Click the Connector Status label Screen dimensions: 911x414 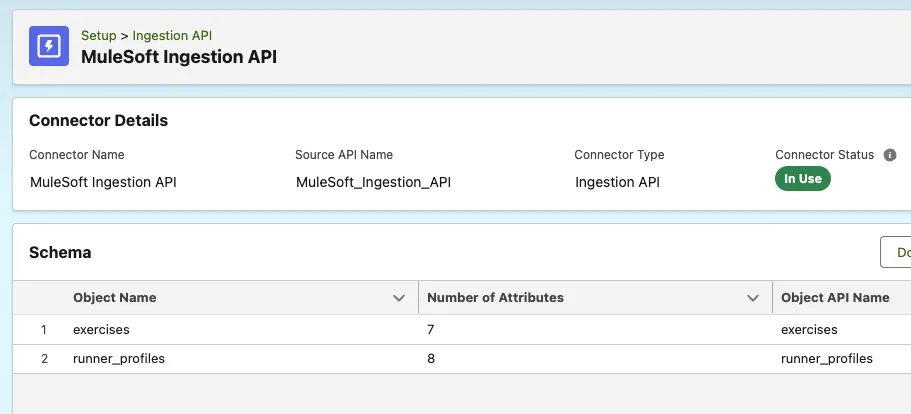[x=824, y=154]
